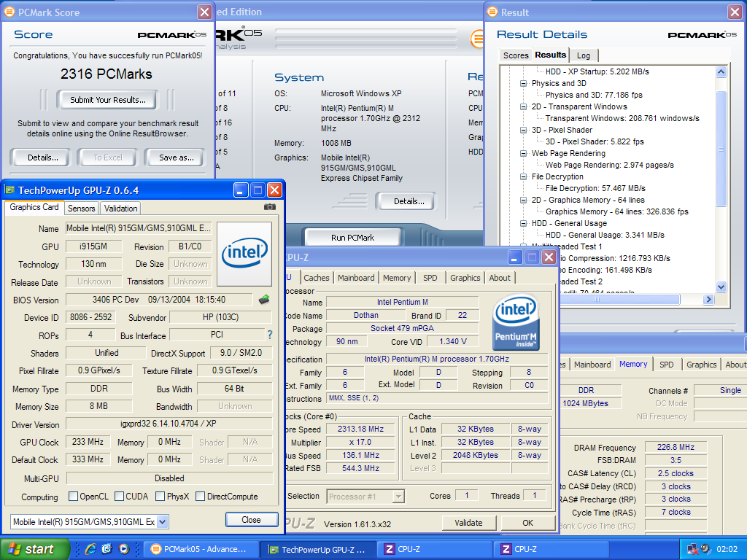Switch to the Sensors tab in GPU-Z
This screenshot has height=560, width=747.
[82, 208]
